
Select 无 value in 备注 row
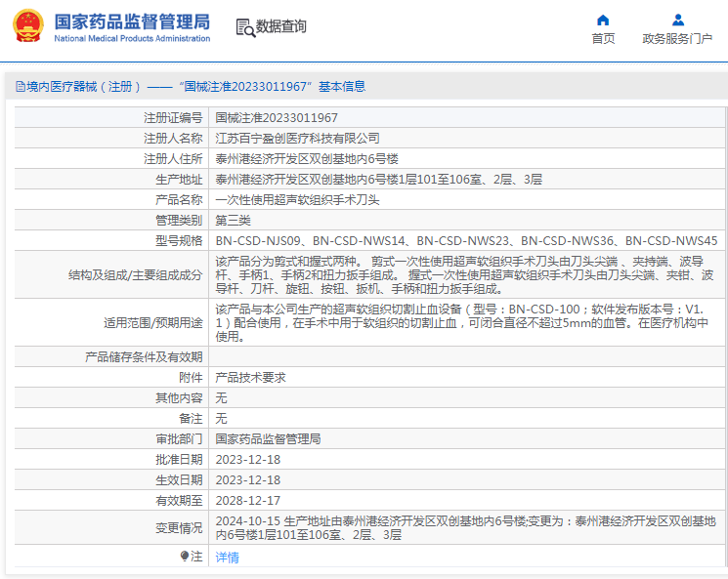221,419
